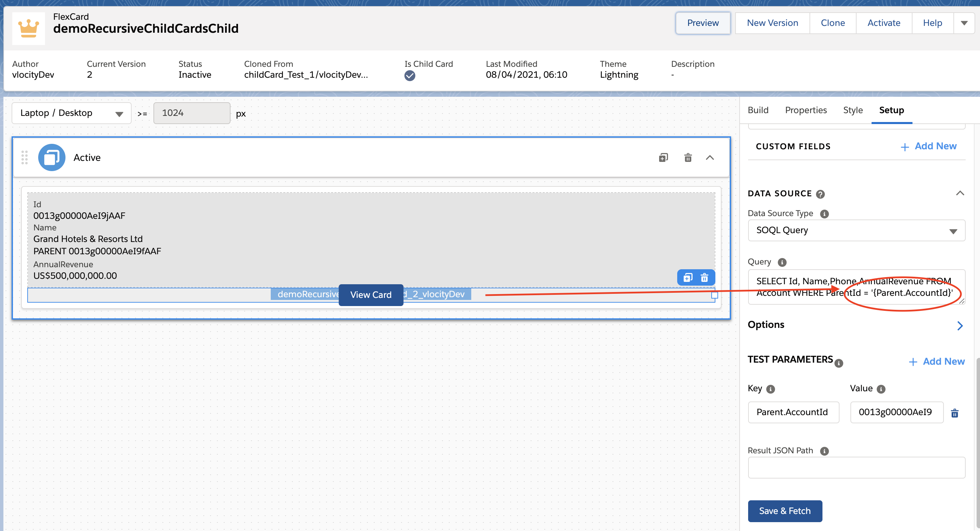
Task: Delete the selected child card element
Action: (x=704, y=277)
